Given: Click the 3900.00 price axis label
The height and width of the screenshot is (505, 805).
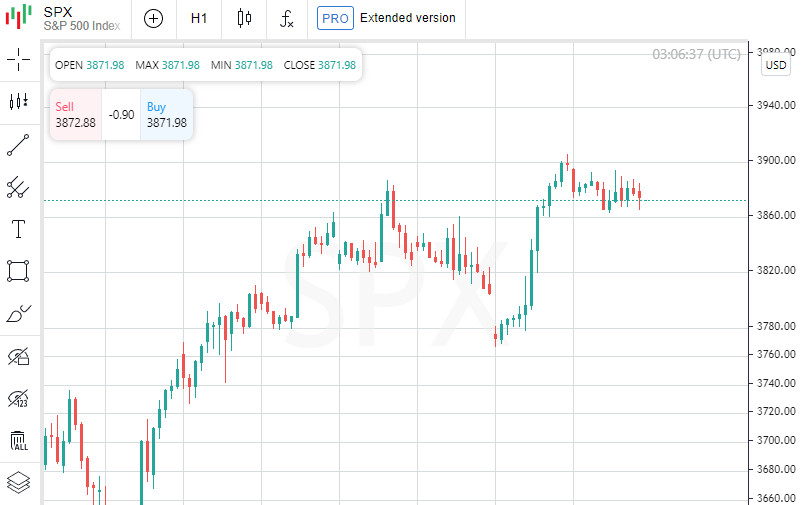Looking at the screenshot, I should tap(776, 161).
